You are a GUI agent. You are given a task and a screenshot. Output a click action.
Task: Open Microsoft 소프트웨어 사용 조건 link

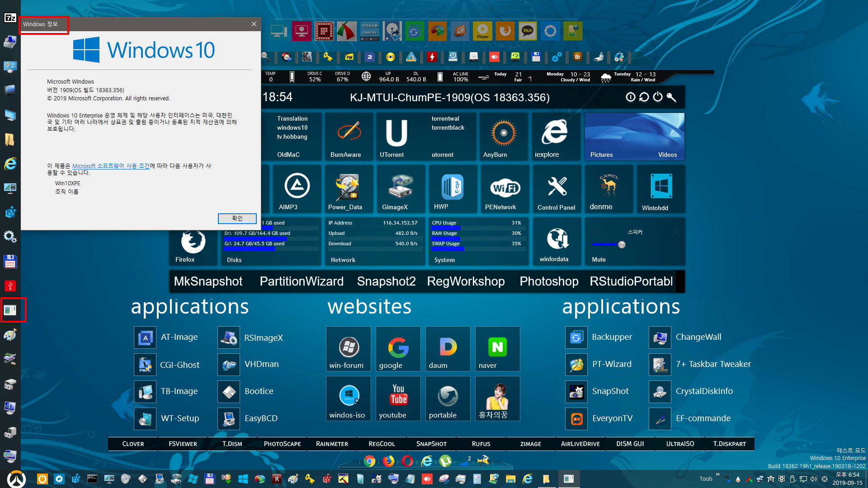coord(111,166)
